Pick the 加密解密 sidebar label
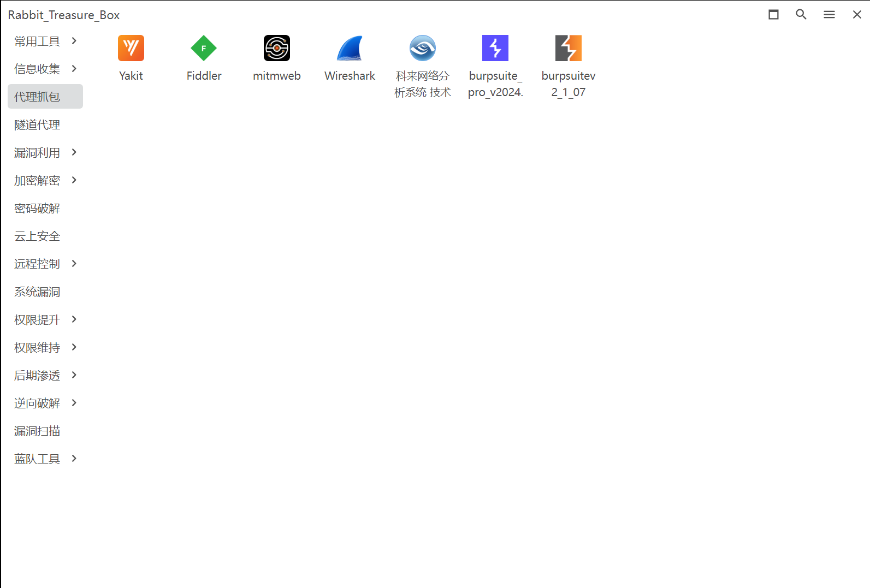This screenshot has height=588, width=870. 37,181
